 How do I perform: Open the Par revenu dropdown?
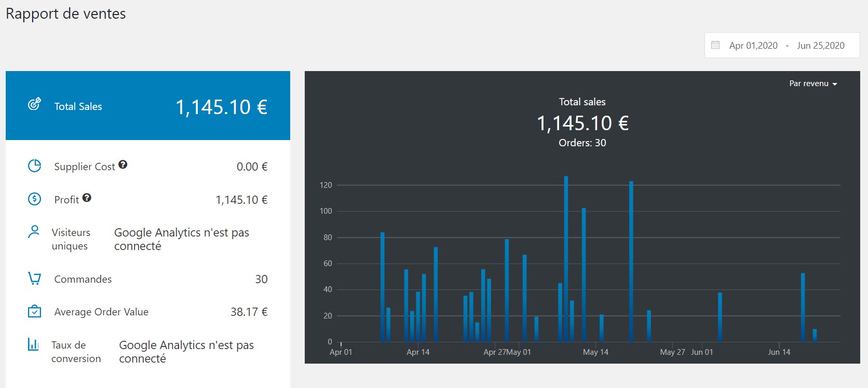pyautogui.click(x=813, y=84)
